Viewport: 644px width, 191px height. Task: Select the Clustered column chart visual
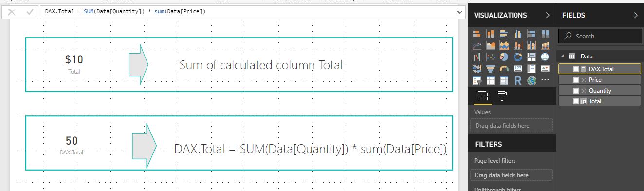point(518,34)
